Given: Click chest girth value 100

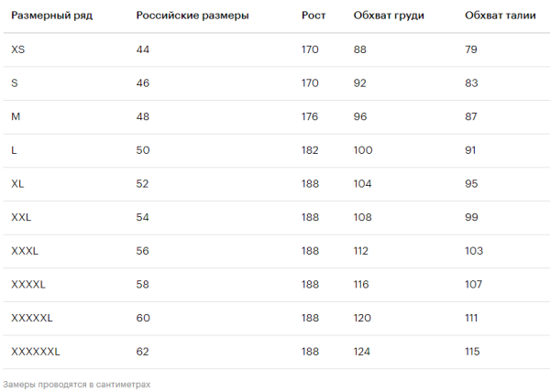Looking at the screenshot, I should pyautogui.click(x=363, y=150).
